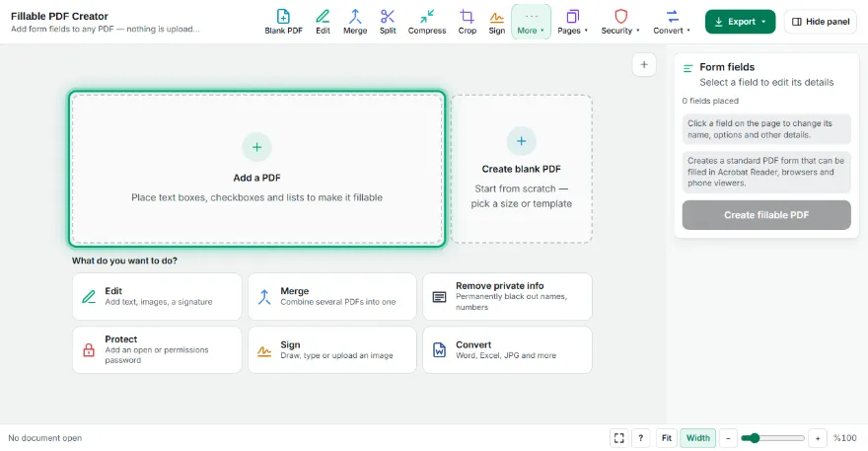The height and width of the screenshot is (451, 868).
Task: Hide the side panel
Action: pos(821,22)
